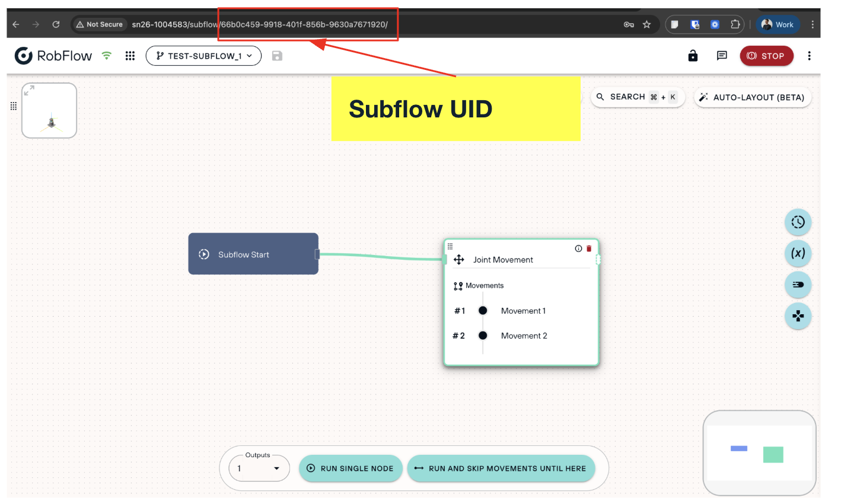The image size is (841, 504).
Task: Open the apps grid menu
Action: 130,56
